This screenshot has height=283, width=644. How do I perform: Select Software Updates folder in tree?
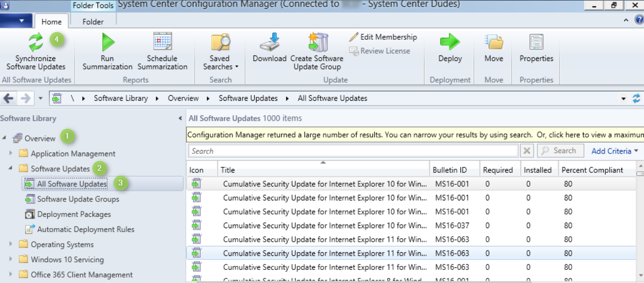pyautogui.click(x=60, y=169)
